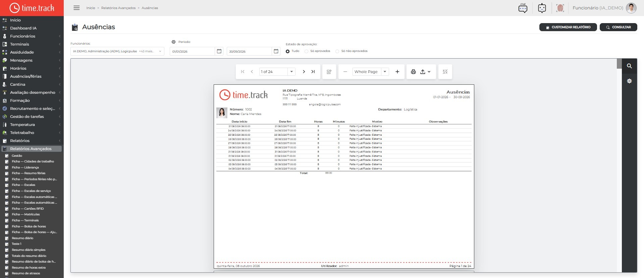644x278 pixels.
Task: Zoom in the report preview
Action: 397,72
